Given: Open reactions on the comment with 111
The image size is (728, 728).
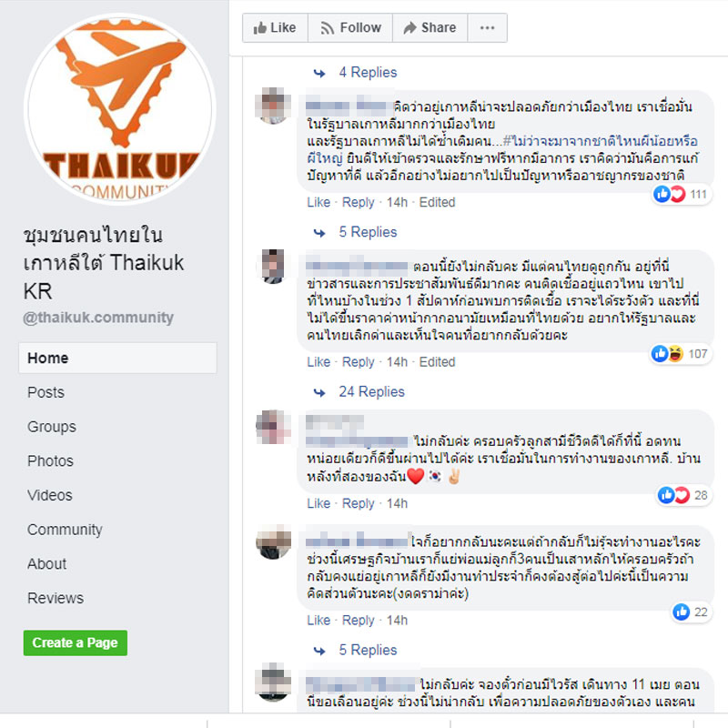Looking at the screenshot, I should (681, 194).
